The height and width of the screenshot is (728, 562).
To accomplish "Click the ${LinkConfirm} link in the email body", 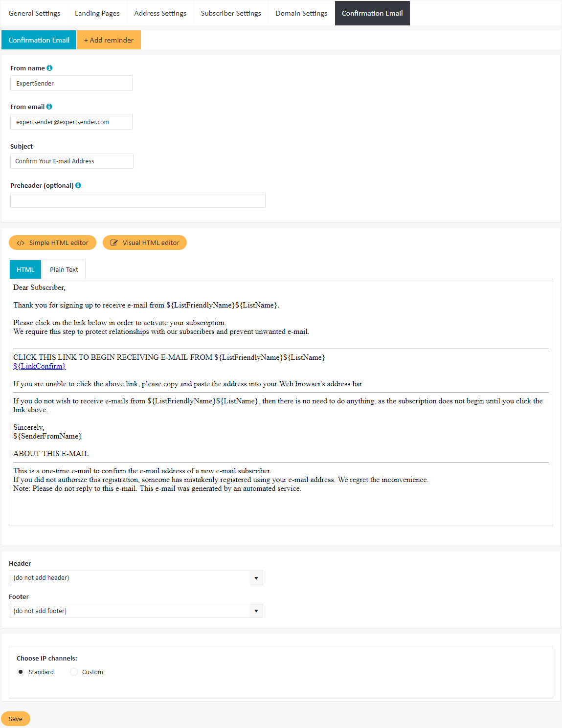I will coord(39,366).
